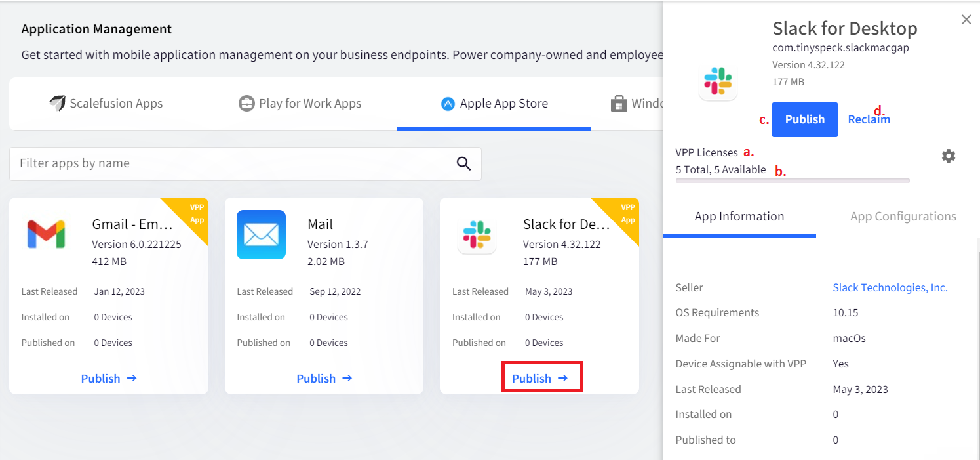Click the Play for Work briefcase icon
This screenshot has width=980, height=460.
pyautogui.click(x=246, y=104)
